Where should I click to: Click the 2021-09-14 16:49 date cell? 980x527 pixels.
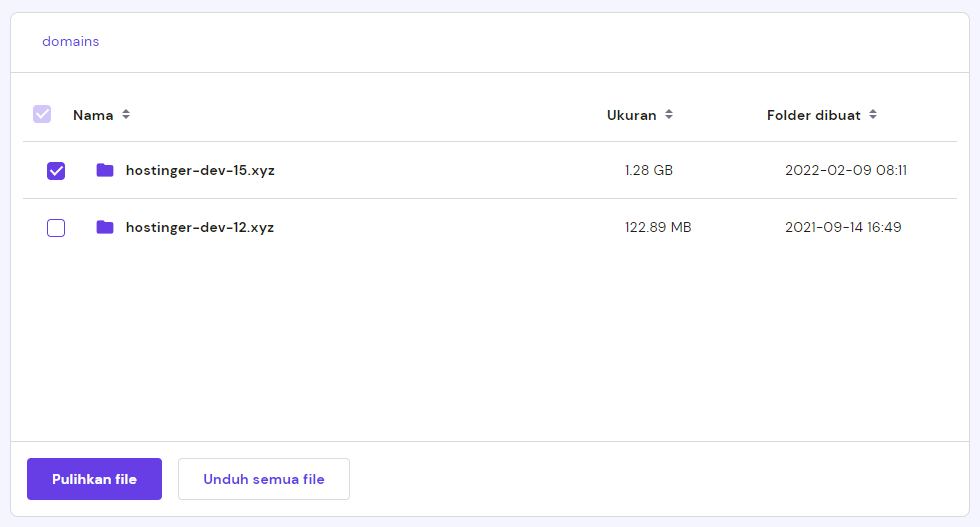(x=843, y=227)
